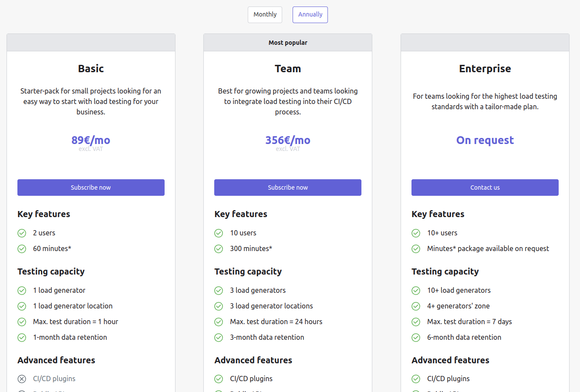
Task: Subscribe now to the Team plan
Action: pyautogui.click(x=288, y=188)
